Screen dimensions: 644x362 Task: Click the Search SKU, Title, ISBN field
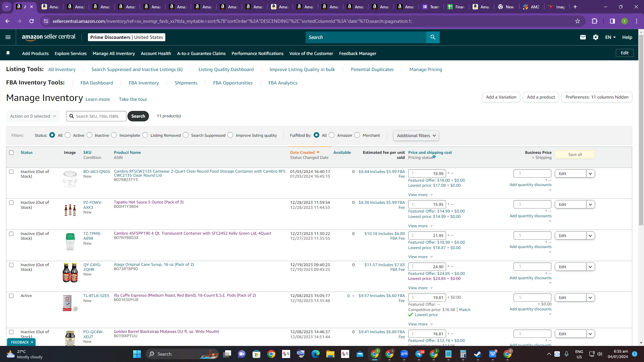(96, 116)
